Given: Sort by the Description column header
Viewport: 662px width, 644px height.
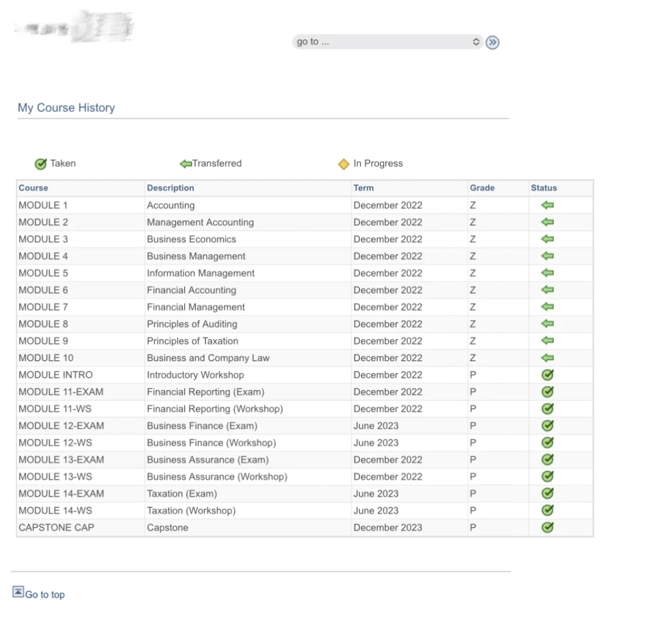Looking at the screenshot, I should point(170,188).
